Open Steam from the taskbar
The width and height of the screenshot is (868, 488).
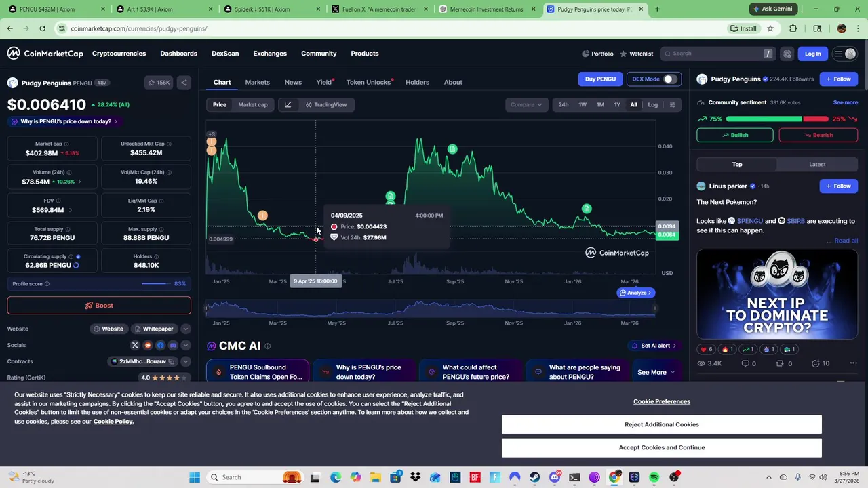pyautogui.click(x=535, y=477)
